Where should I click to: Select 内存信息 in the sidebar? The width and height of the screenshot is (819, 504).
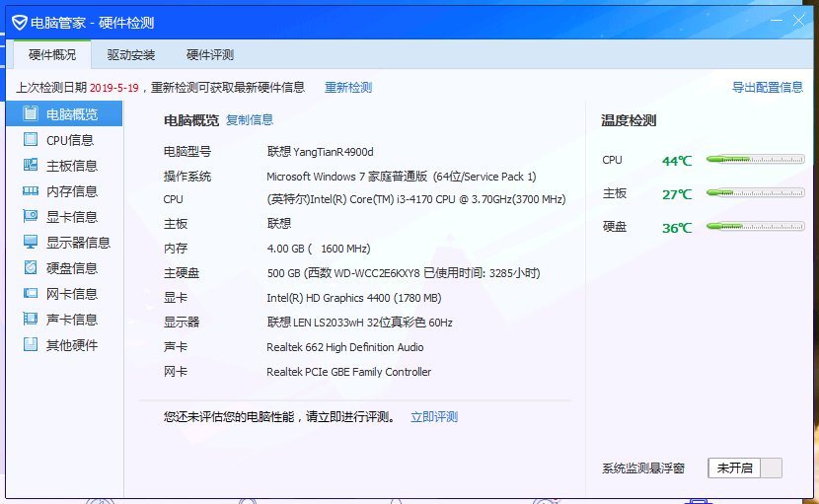tap(64, 190)
